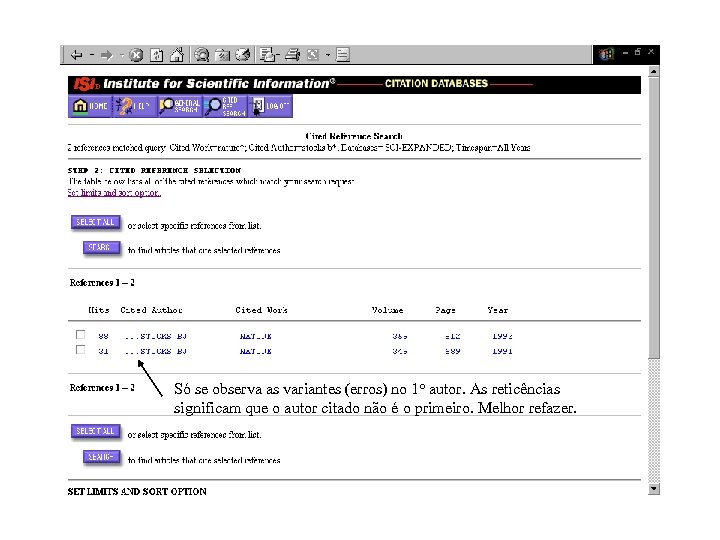
Task: Click the hits count 31 link
Action: [x=103, y=351]
